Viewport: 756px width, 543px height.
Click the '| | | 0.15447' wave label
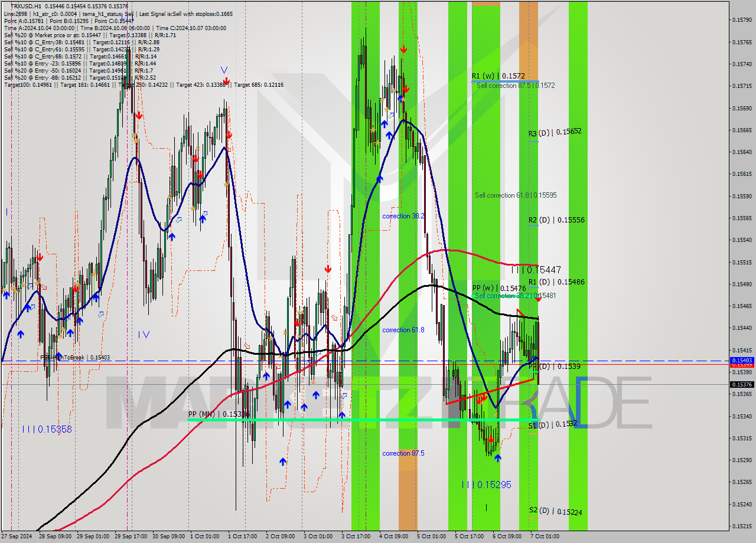536,270
